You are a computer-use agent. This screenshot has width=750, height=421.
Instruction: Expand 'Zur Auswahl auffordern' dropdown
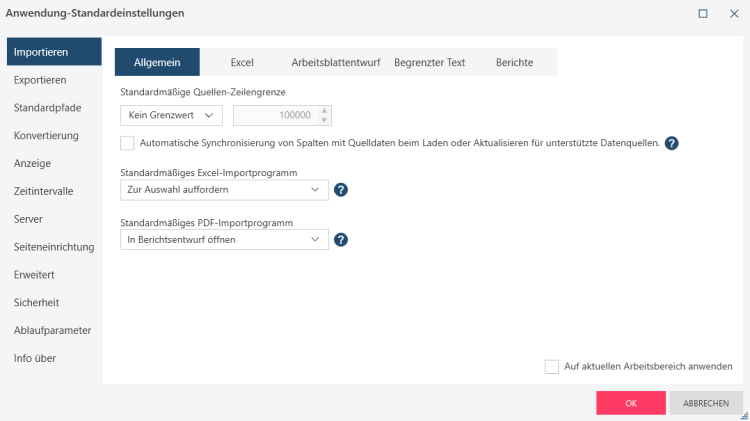[x=223, y=190]
